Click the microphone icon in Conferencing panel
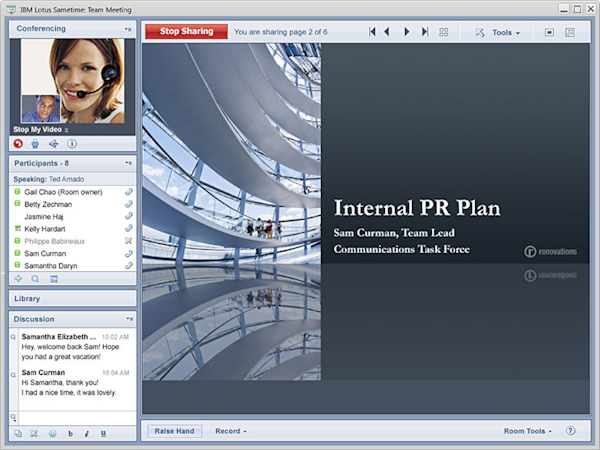 (35, 143)
